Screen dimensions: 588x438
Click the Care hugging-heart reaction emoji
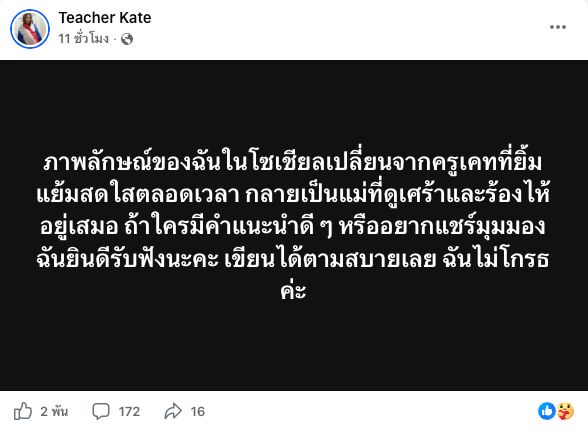pos(565,411)
